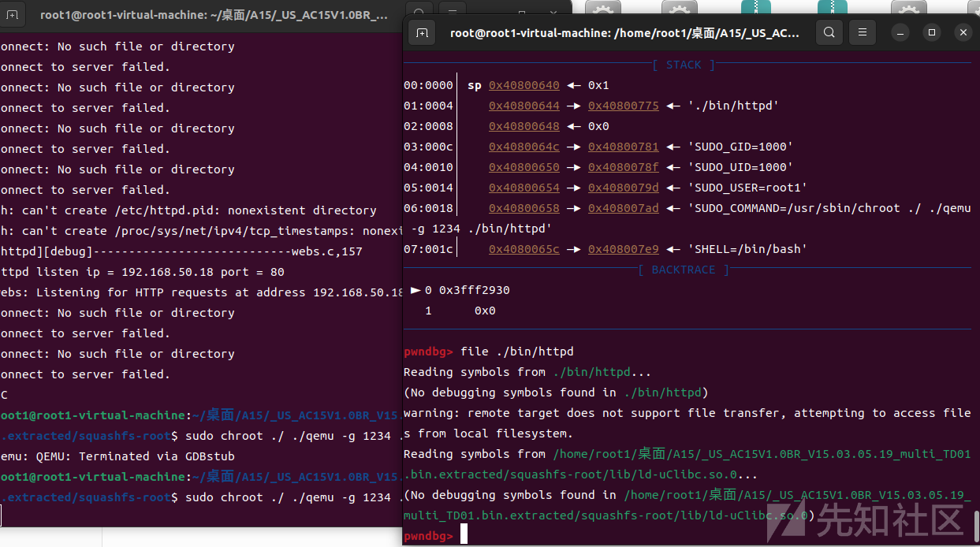Click stack address 0x40800648
Screen dimensions: 980x547
tap(524, 126)
